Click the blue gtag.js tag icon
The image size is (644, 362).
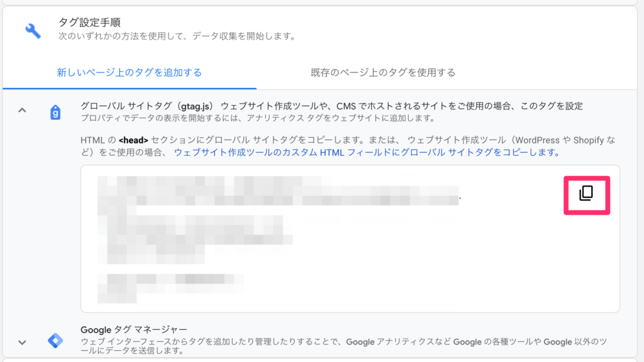tap(55, 112)
